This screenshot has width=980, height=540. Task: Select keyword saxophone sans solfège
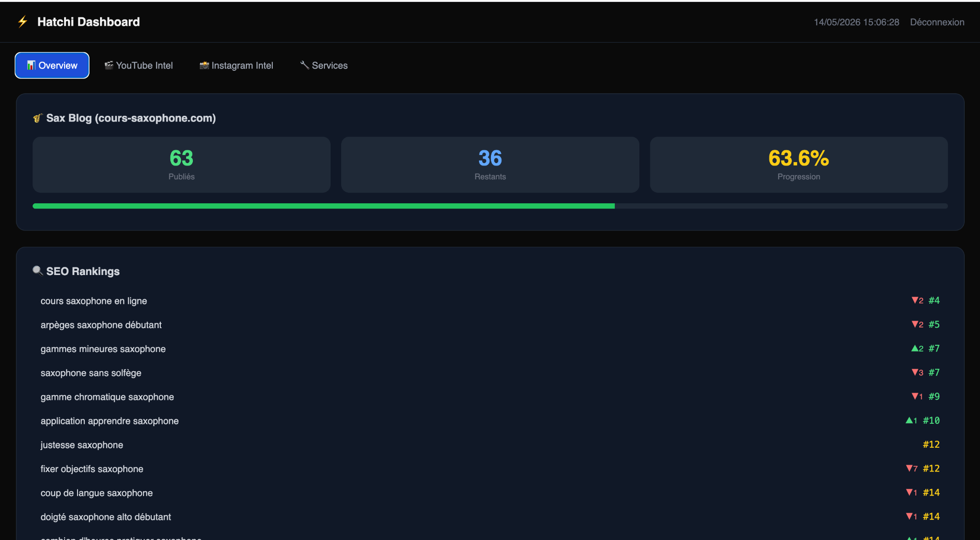91,373
